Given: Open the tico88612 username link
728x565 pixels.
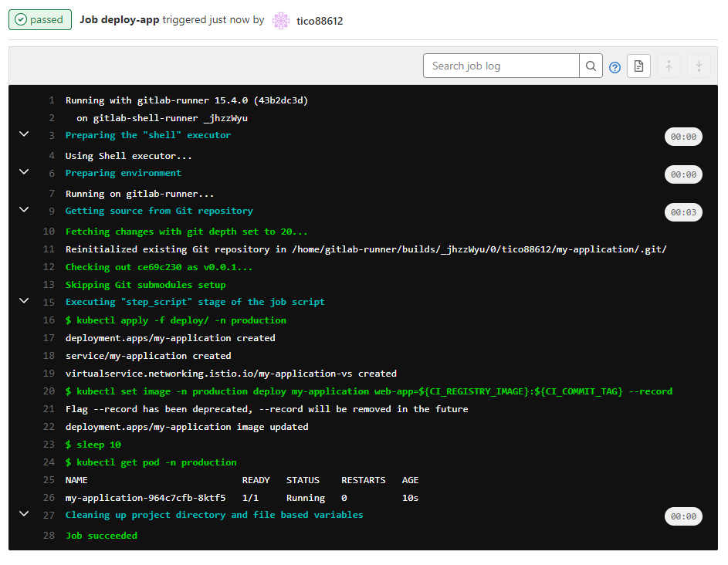Looking at the screenshot, I should tap(320, 21).
